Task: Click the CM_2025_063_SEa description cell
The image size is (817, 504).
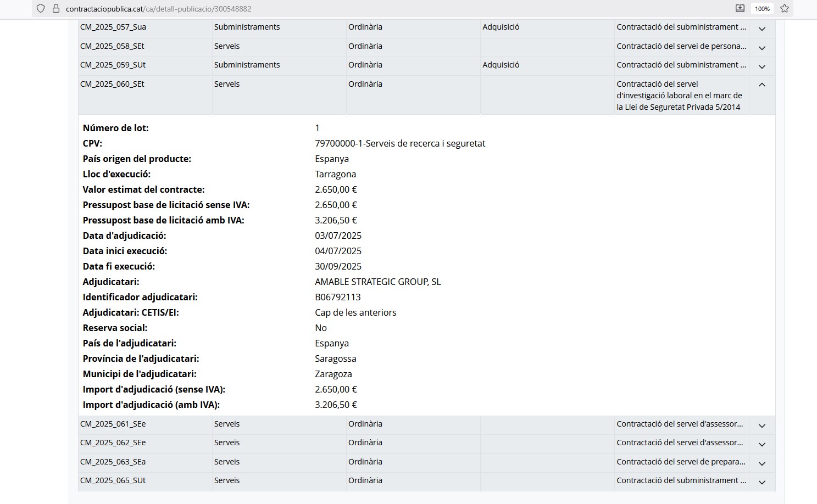Action: 680,462
